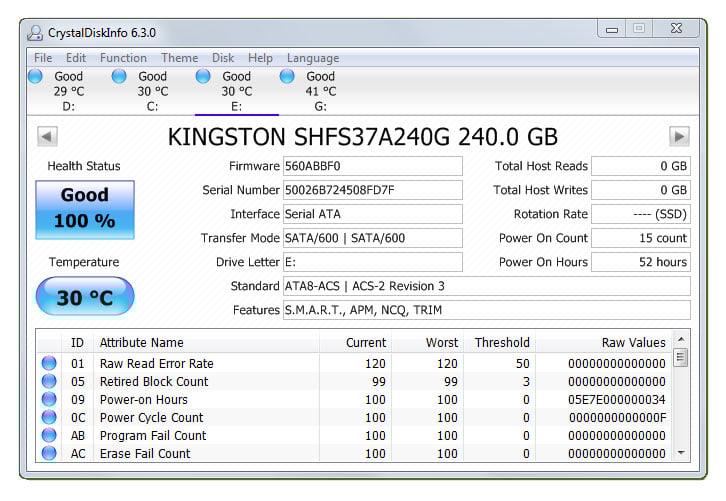This screenshot has width=726, height=501.
Task: Select the Raw Read Error Rate row
Action: (x=354, y=363)
